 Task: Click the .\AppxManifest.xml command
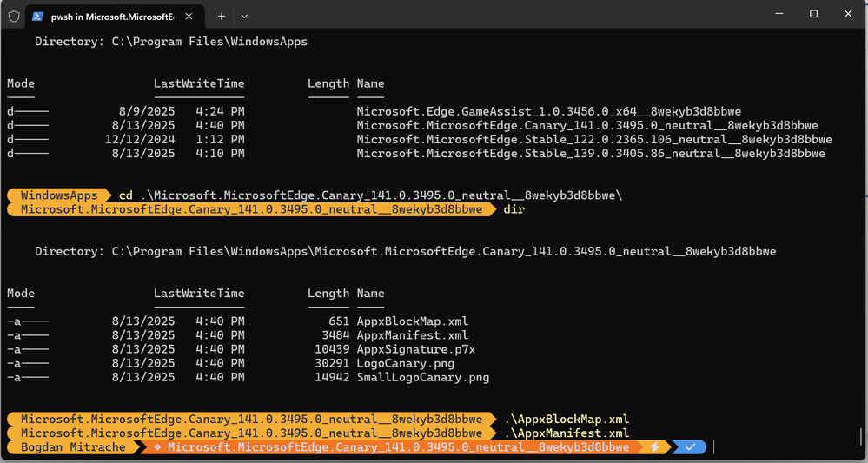coord(567,433)
